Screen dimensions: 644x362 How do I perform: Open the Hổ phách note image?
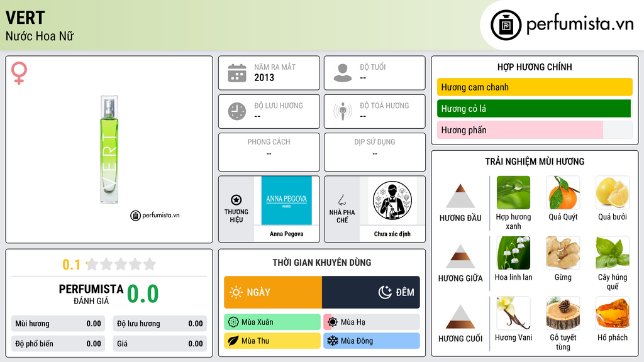coord(613,313)
